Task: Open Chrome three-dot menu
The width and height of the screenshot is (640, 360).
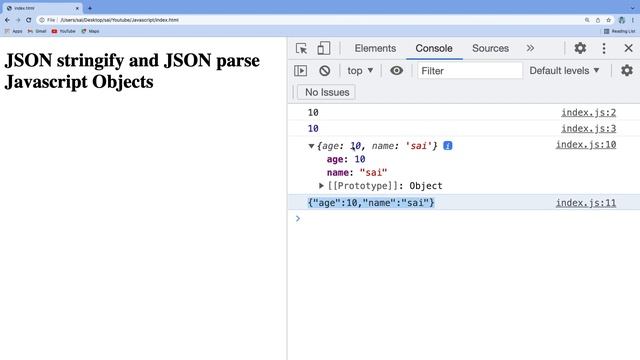Action: (x=633, y=20)
